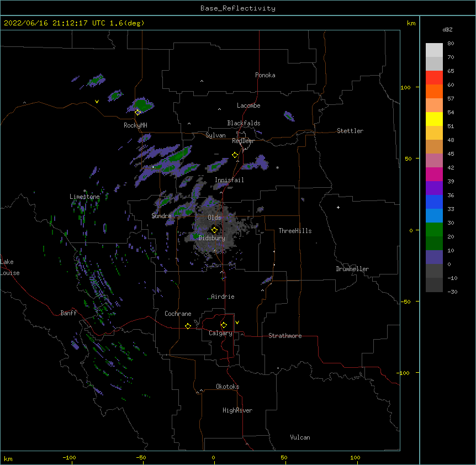This screenshot has width=476, height=465.
Task: Click the Okotoks label
Action: (228, 387)
